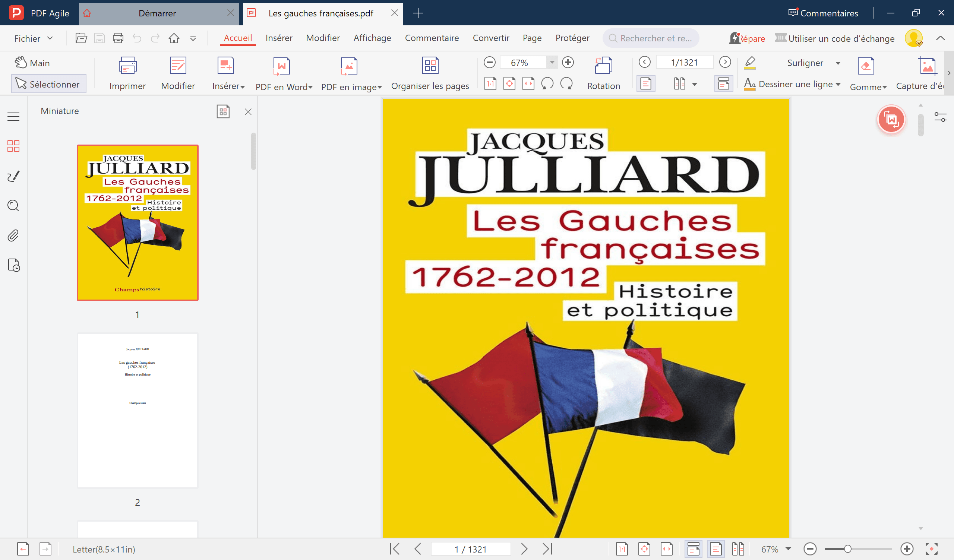
Task: Open Dessiner une ligne dropdown
Action: 838,84
